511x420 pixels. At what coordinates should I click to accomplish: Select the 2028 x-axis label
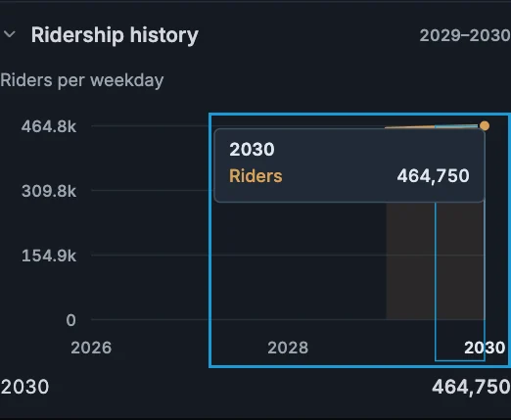point(288,348)
